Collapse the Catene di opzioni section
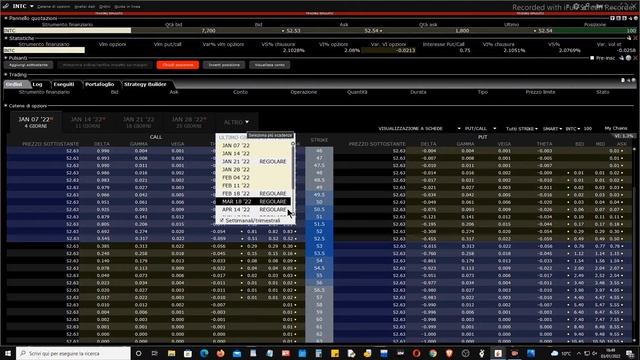 click(6, 106)
